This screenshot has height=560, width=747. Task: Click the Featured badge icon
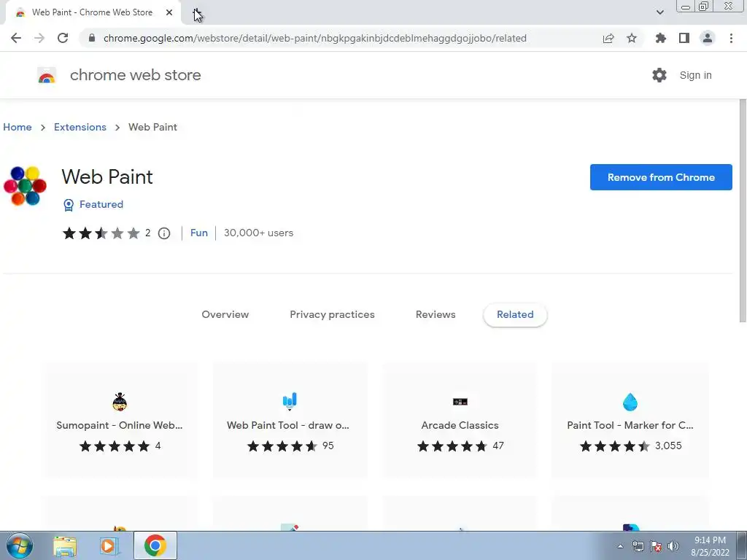pyautogui.click(x=69, y=205)
